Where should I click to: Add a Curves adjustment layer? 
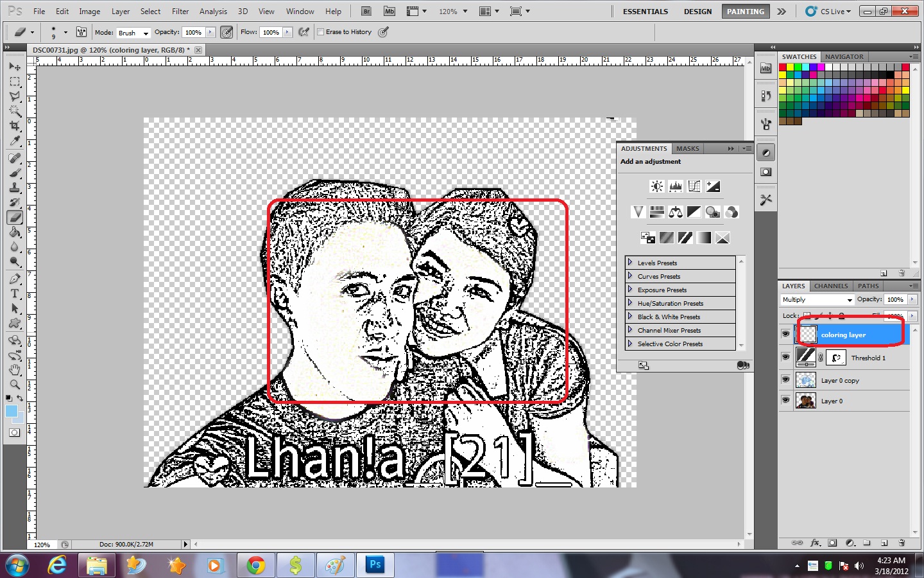tap(694, 186)
